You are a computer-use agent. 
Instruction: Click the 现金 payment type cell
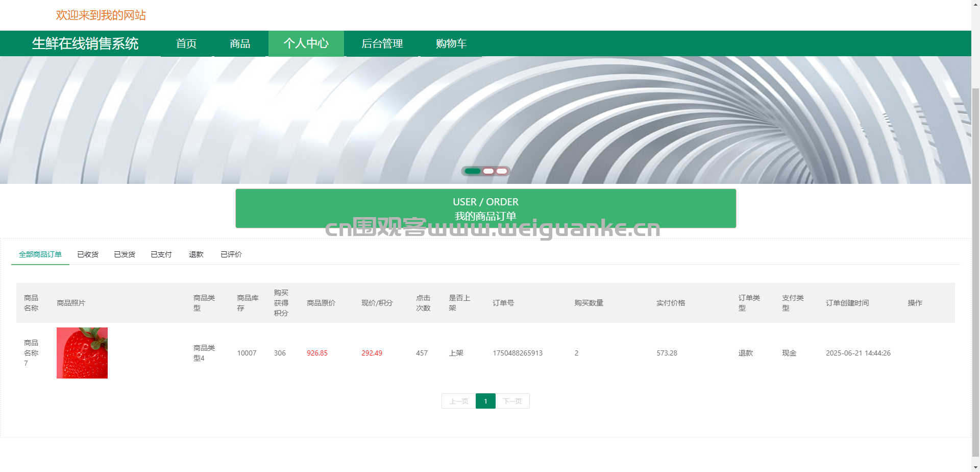pos(789,353)
